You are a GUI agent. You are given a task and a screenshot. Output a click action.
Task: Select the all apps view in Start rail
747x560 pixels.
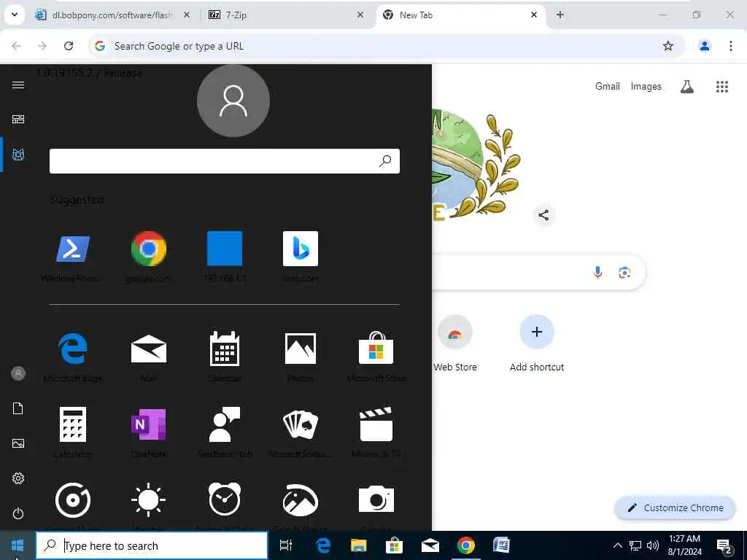[18, 155]
